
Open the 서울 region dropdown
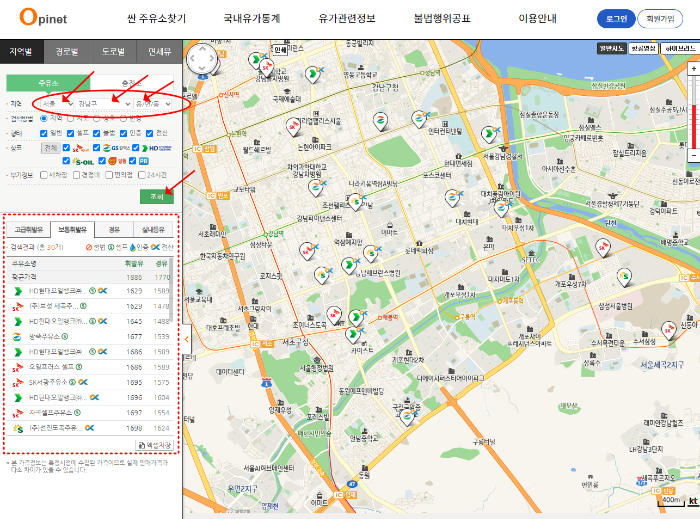(57, 104)
